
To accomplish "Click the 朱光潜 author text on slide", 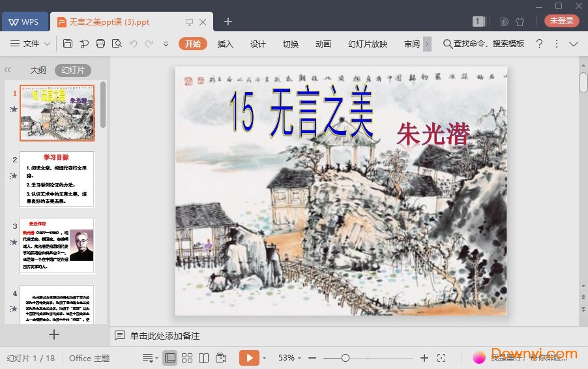I will point(433,134).
